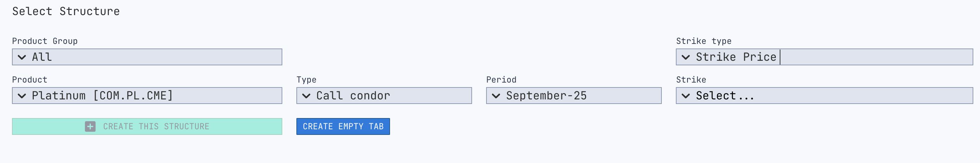Click the "Product Group" field label
Image resolution: width=980 pixels, height=163 pixels.
click(x=45, y=41)
